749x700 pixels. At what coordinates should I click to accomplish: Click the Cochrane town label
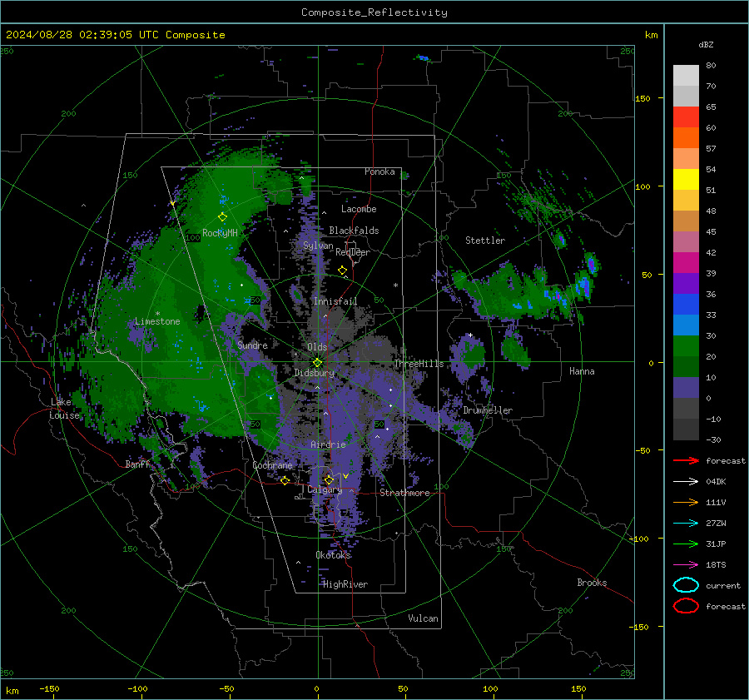(x=272, y=465)
